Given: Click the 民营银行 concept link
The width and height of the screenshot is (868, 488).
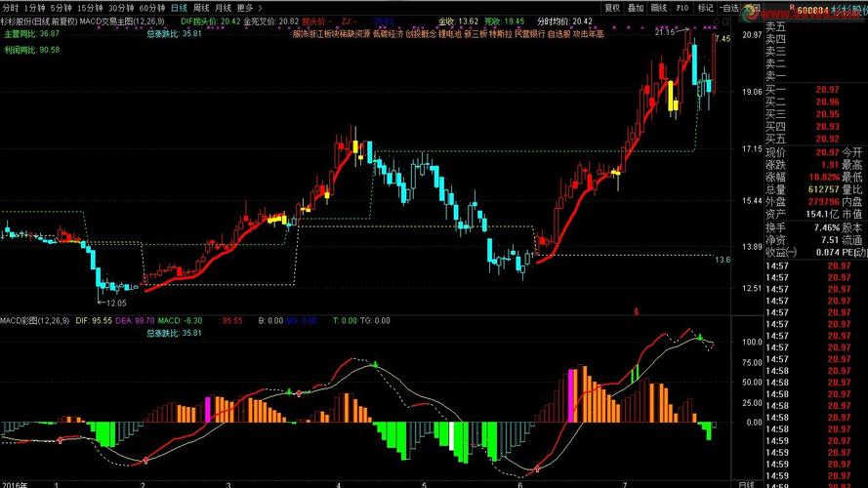Looking at the screenshot, I should [531, 33].
